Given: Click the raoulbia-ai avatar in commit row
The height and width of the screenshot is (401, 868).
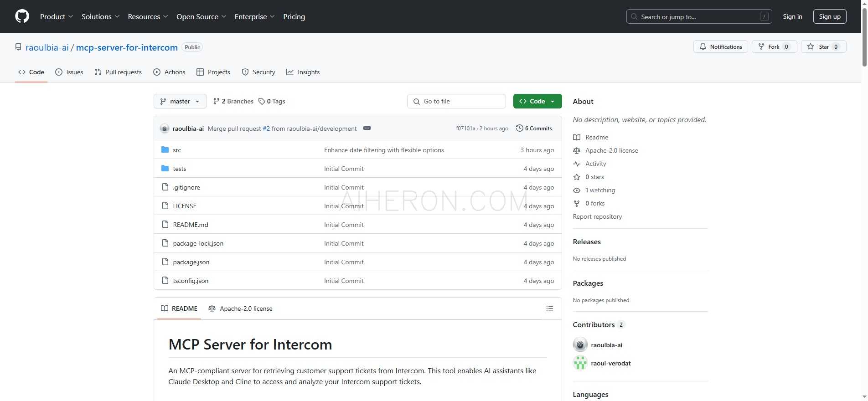Looking at the screenshot, I should click(165, 129).
